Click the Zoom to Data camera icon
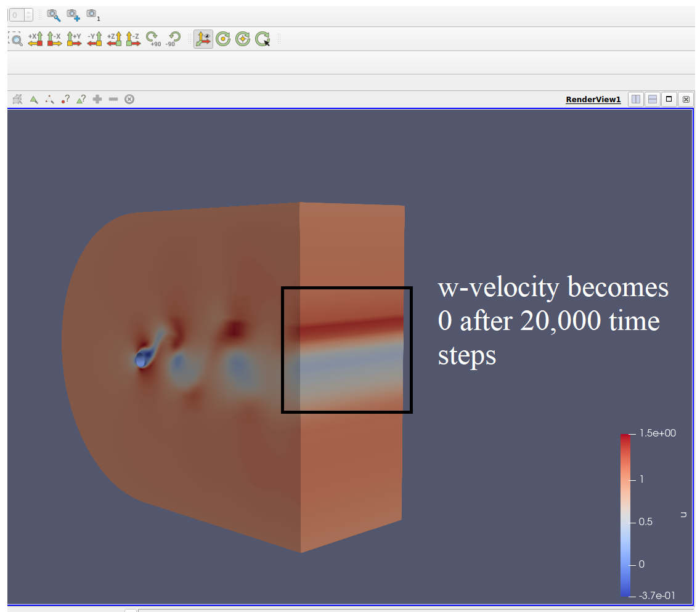This screenshot has height=612, width=700. click(54, 14)
